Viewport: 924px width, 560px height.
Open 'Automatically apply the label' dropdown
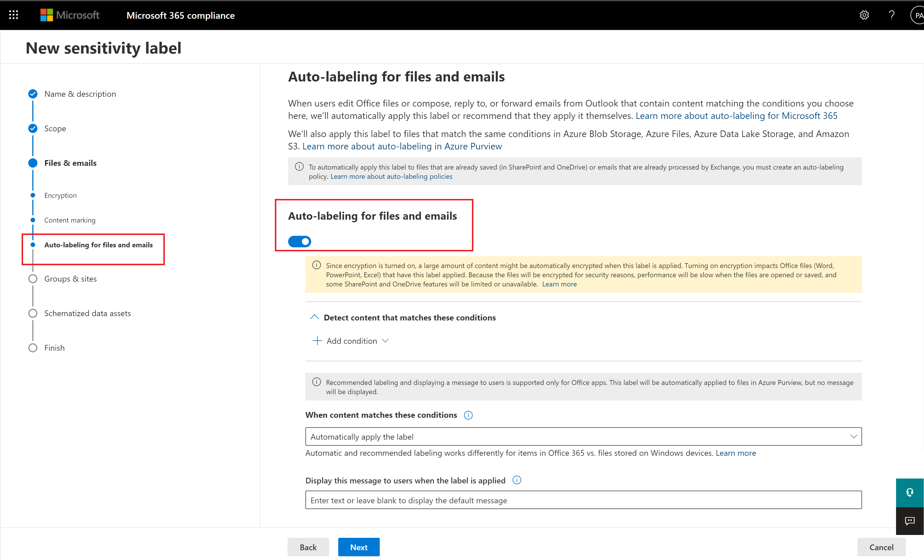coord(583,437)
